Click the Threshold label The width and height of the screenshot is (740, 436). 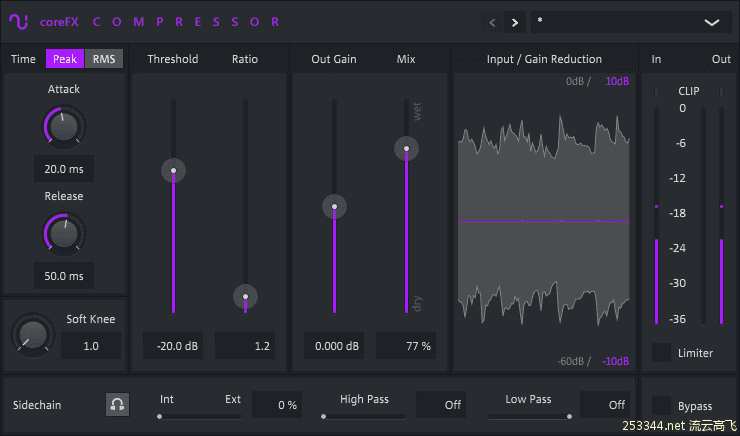click(x=173, y=59)
